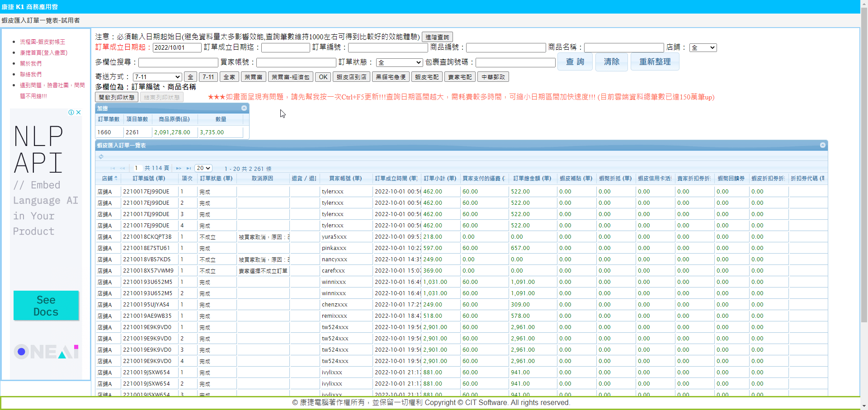The image size is (868, 410).
Task: Collapse the 加總 summary panel
Action: coord(244,108)
